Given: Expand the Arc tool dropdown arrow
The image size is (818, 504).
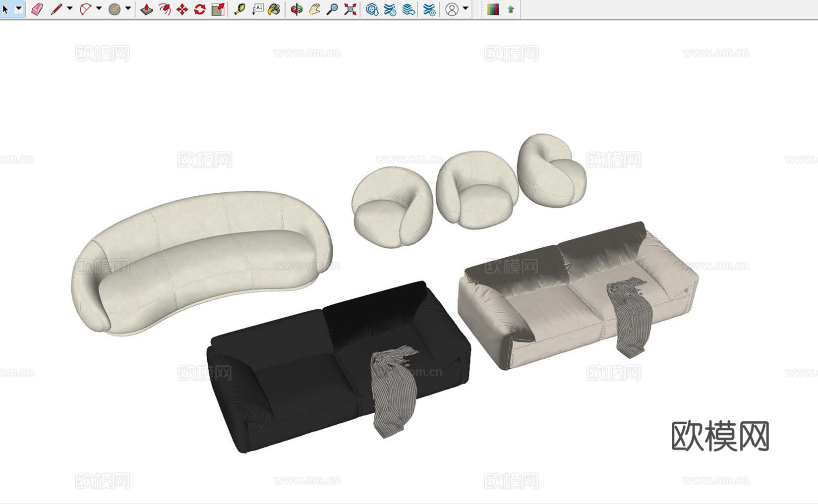Looking at the screenshot, I should 99,8.
